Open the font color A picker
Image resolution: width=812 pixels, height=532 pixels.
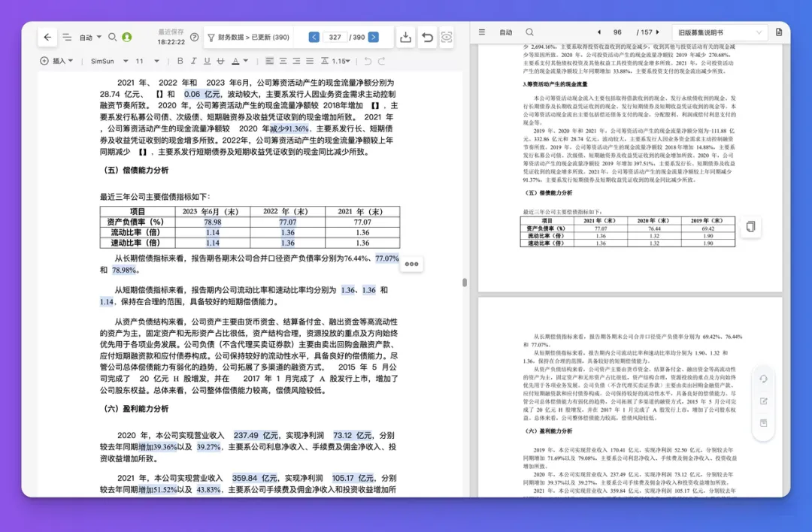click(x=239, y=61)
